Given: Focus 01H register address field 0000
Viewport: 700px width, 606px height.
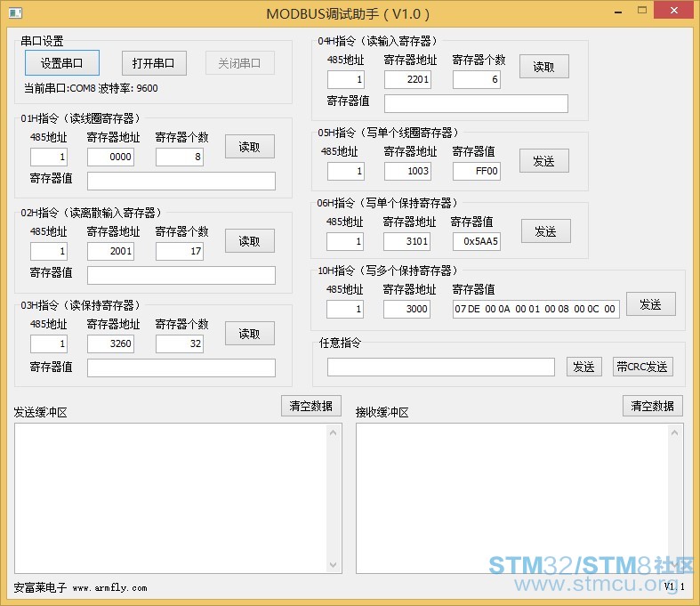Looking at the screenshot, I should [110, 157].
